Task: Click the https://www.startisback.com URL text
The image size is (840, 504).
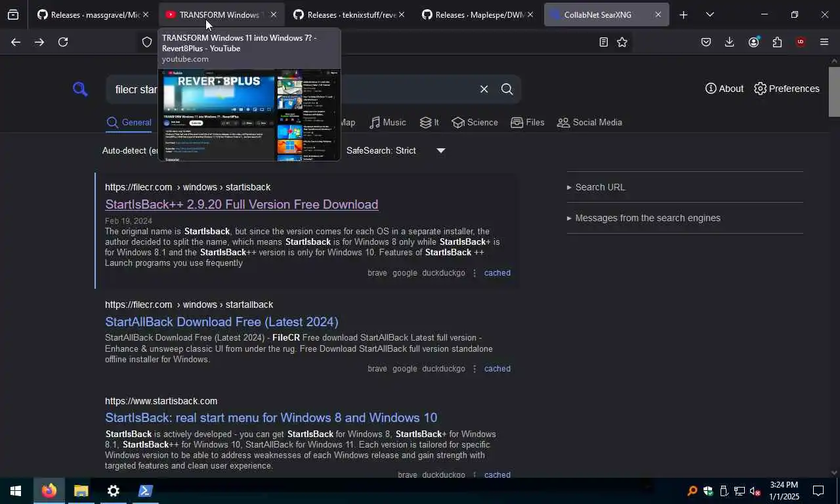Action: [x=161, y=401]
